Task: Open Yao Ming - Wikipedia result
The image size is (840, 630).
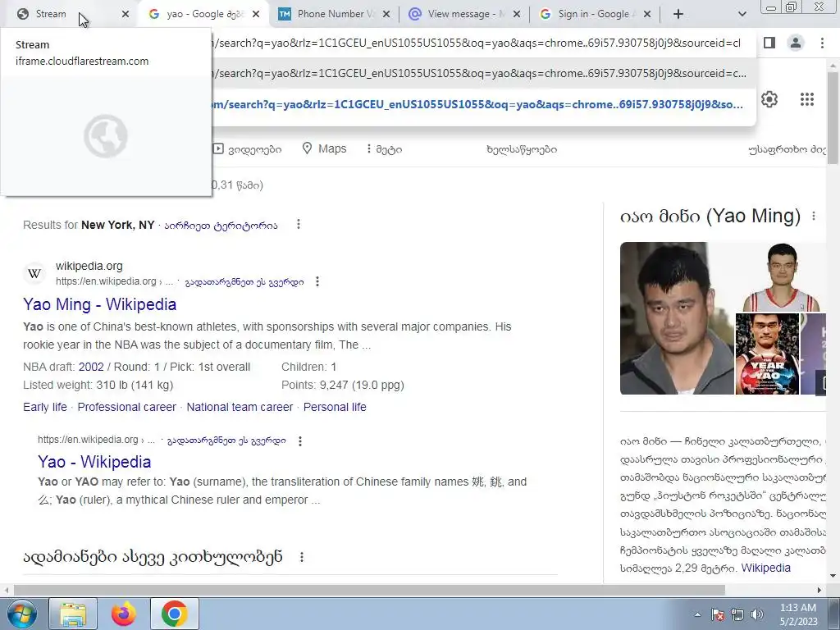Action: (x=99, y=304)
